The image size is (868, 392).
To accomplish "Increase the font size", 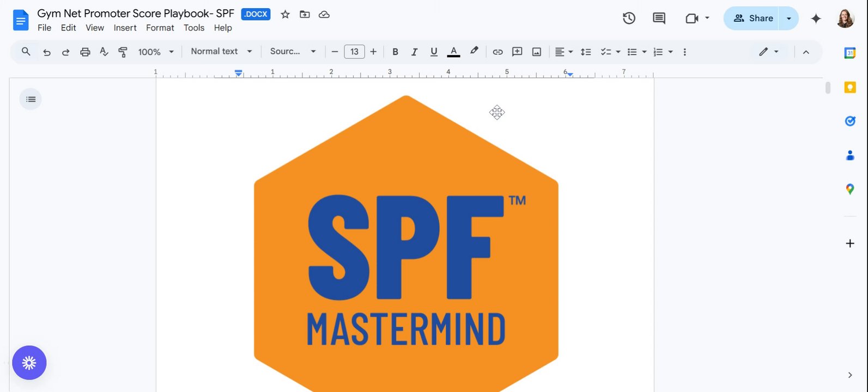I will point(373,52).
